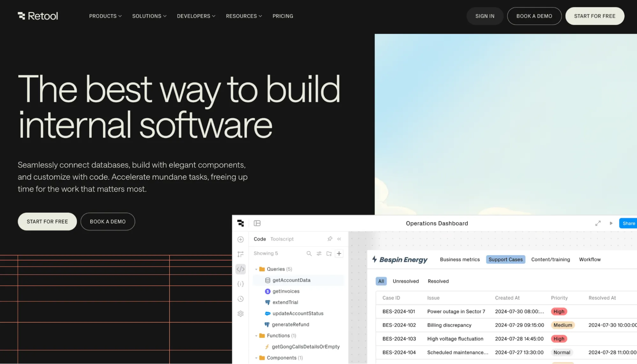Viewport: 637px width, 364px height.
Task: Click the Bespin Energy lightning logo
Action: click(x=375, y=259)
